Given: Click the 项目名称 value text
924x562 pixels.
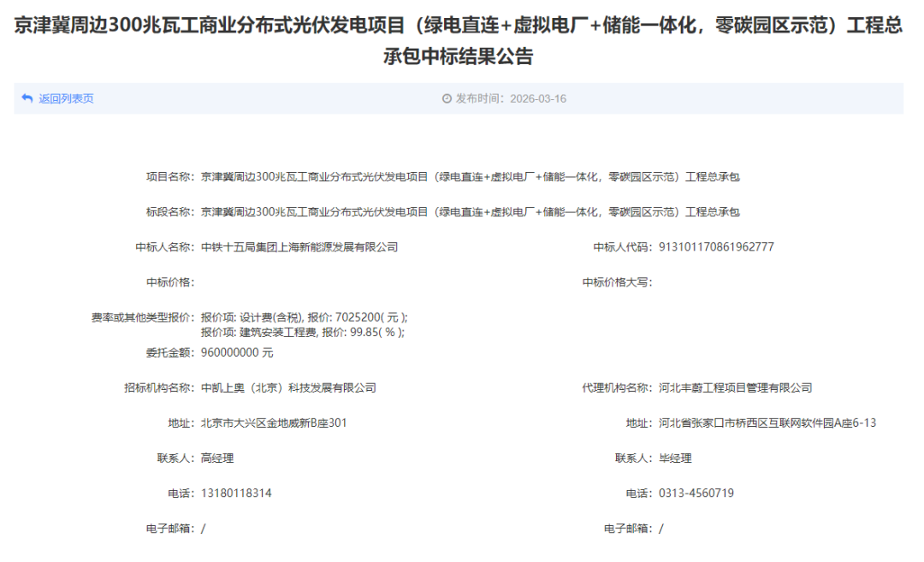Looking at the screenshot, I should pos(470,177).
